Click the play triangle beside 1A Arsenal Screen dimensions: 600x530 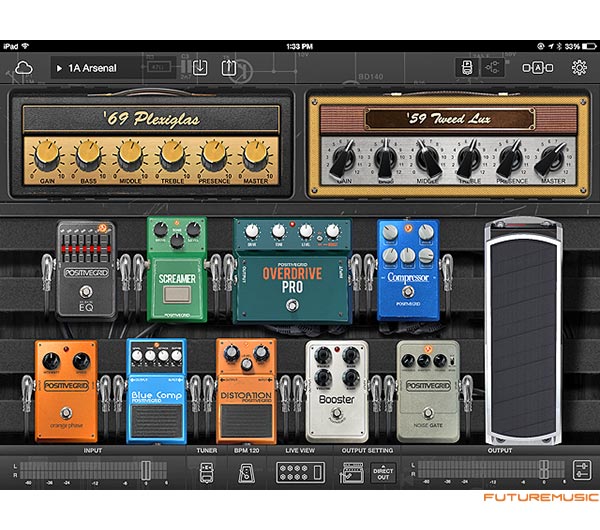[59, 68]
